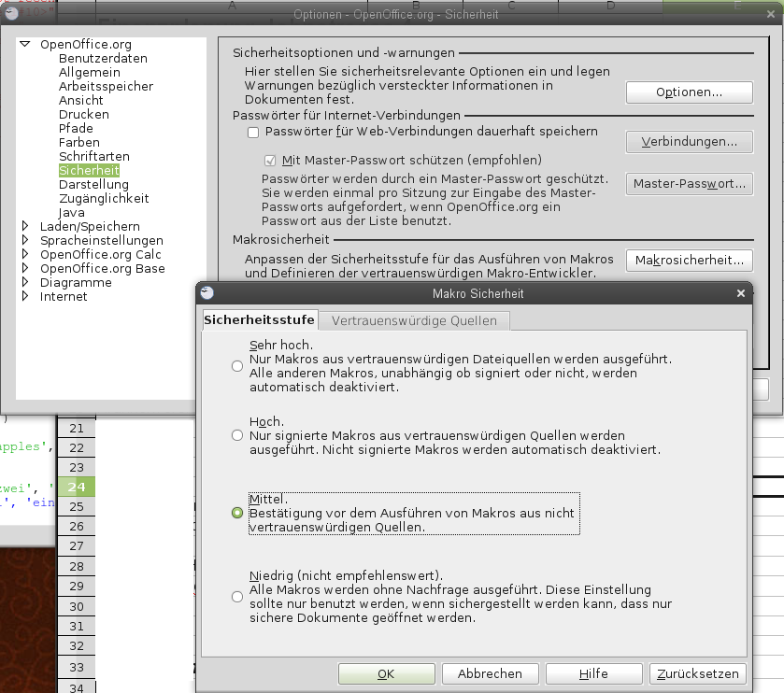This screenshot has width=784, height=693.
Task: Click the Zurücksetzen button
Action: (x=697, y=673)
